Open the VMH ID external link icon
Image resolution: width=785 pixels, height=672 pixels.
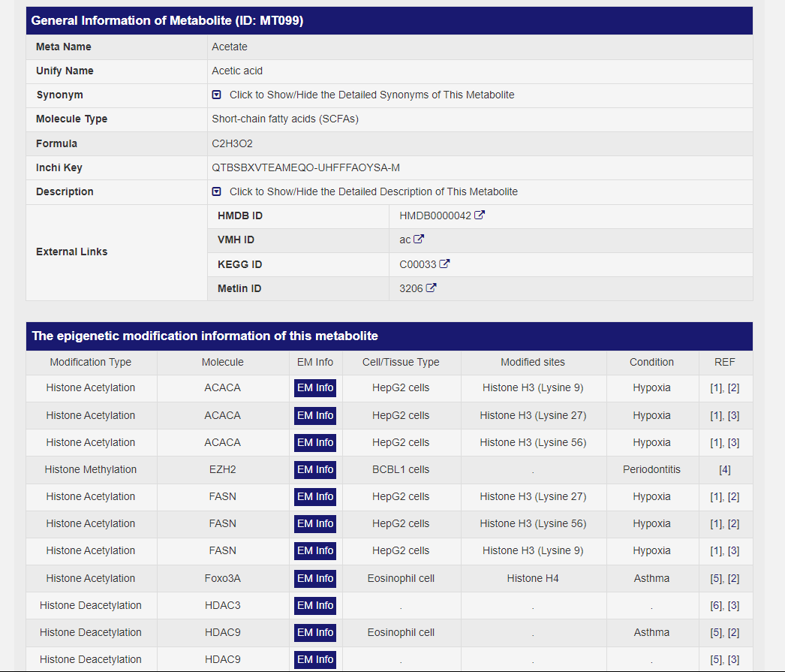coord(419,240)
